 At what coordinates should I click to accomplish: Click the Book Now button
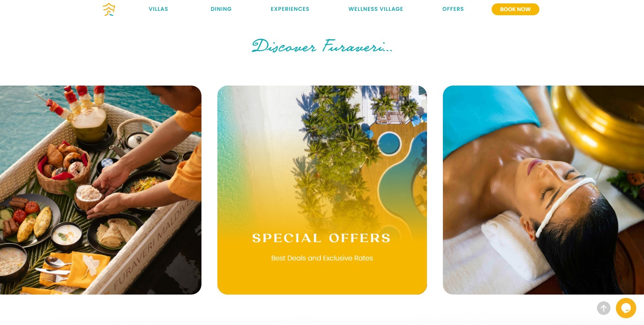pyautogui.click(x=515, y=9)
